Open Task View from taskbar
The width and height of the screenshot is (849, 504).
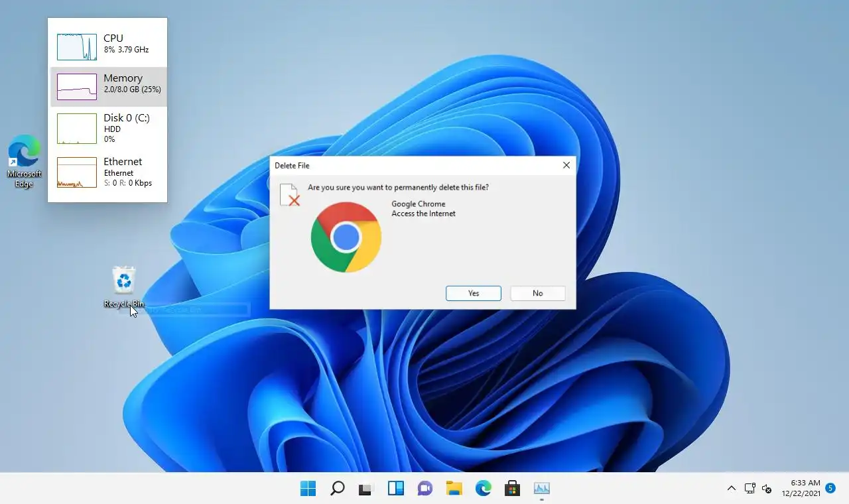366,489
